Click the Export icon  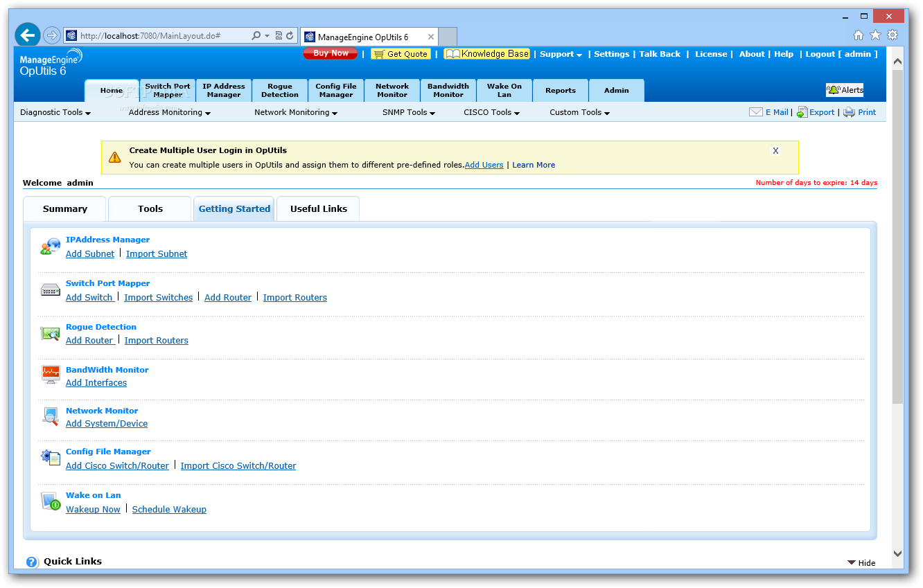pyautogui.click(x=802, y=112)
